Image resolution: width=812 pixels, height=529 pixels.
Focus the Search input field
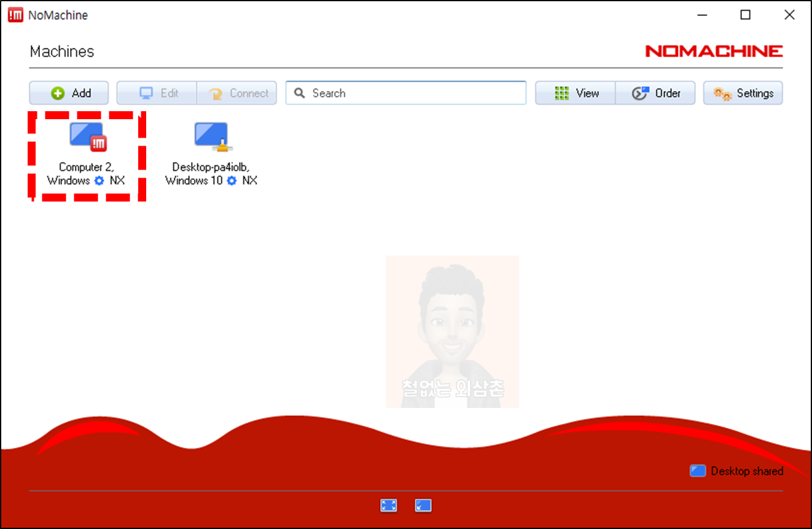click(x=406, y=93)
